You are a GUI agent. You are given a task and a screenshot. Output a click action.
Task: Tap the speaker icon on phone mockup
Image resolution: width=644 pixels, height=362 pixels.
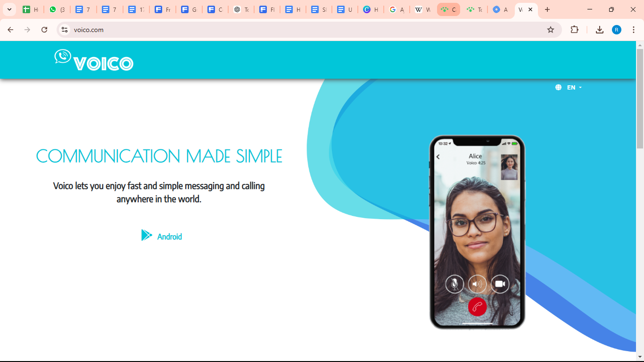[477, 284]
